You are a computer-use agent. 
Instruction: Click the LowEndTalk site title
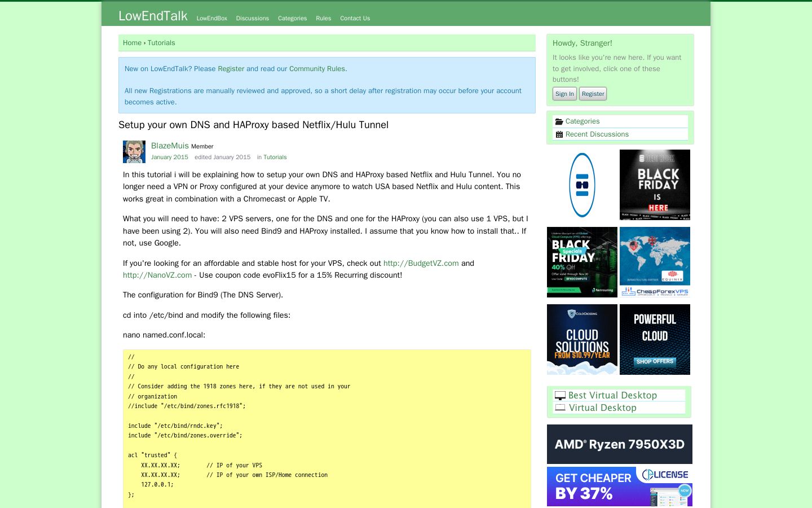pos(153,16)
